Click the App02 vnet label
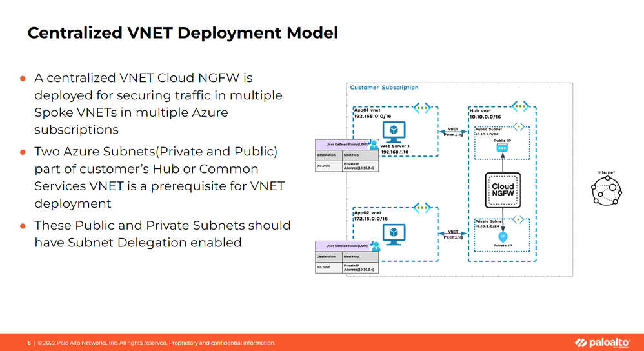The image size is (644, 351). click(x=368, y=213)
